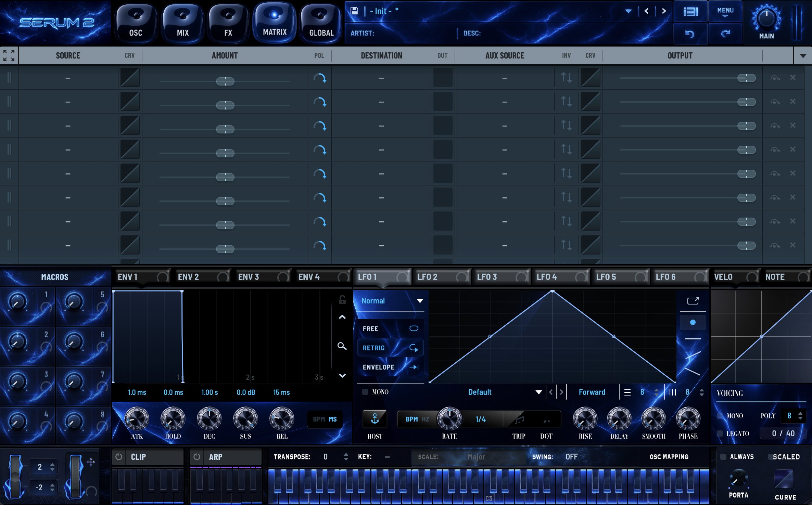This screenshot has width=812, height=505.
Task: Click the output slider in the first matrix row
Action: (687, 78)
